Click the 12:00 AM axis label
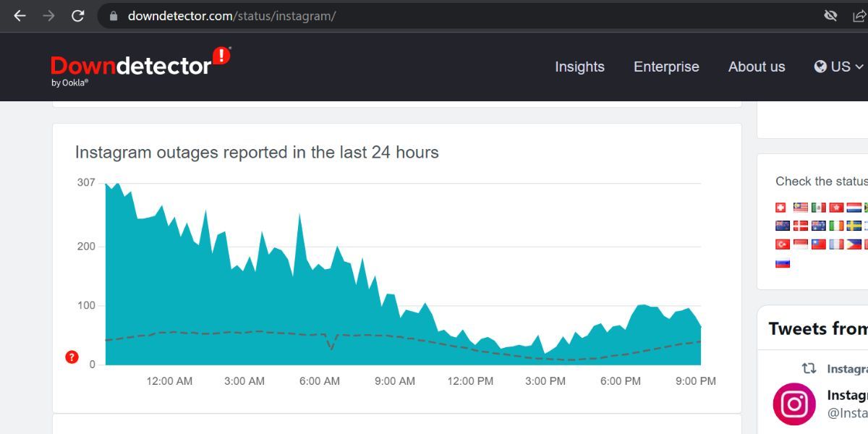 coord(169,381)
